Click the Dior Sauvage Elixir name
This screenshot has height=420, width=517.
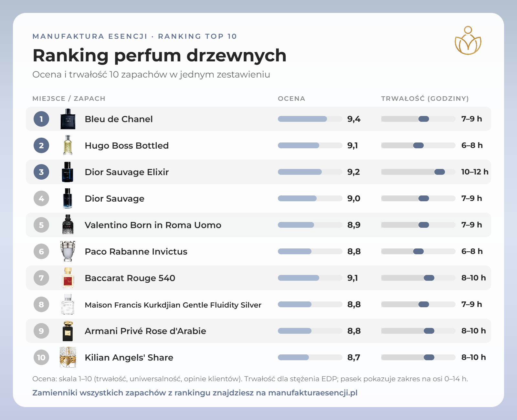point(127,172)
